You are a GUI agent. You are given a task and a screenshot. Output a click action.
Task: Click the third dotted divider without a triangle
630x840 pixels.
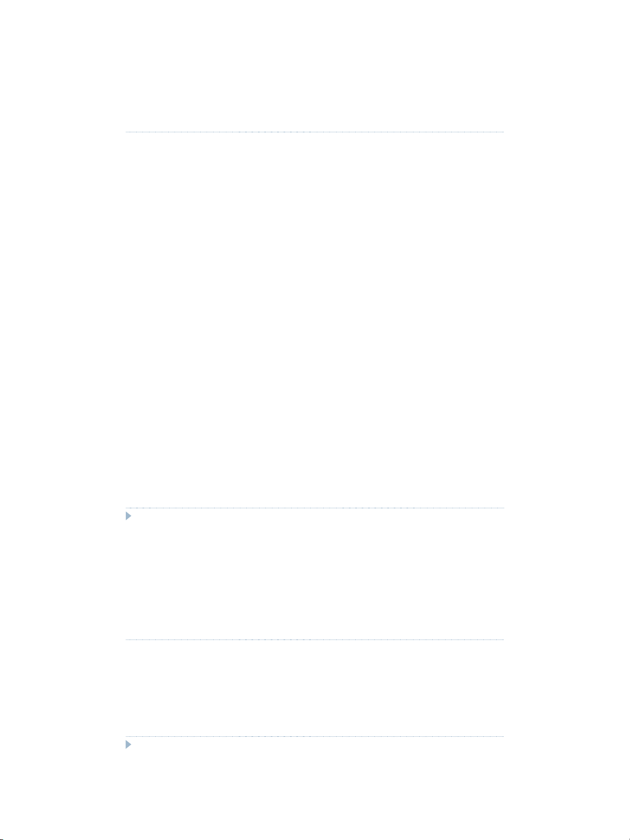315,639
